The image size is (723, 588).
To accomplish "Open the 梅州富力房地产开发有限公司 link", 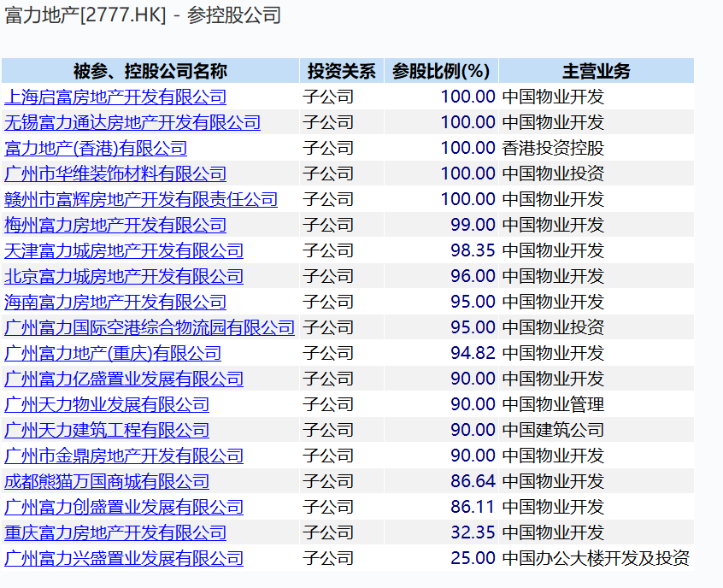I will coord(115,225).
